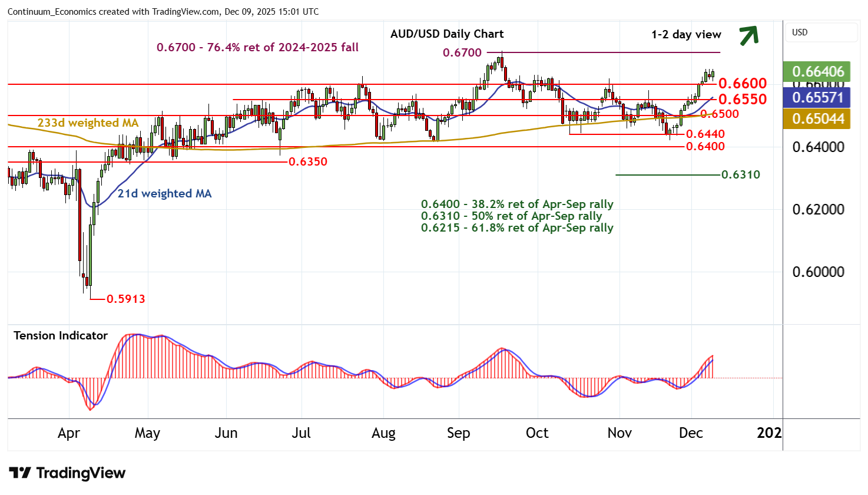This screenshot has height=495, width=868.
Task: Click the TradingView logo at bottom left
Action: pyautogui.click(x=67, y=473)
